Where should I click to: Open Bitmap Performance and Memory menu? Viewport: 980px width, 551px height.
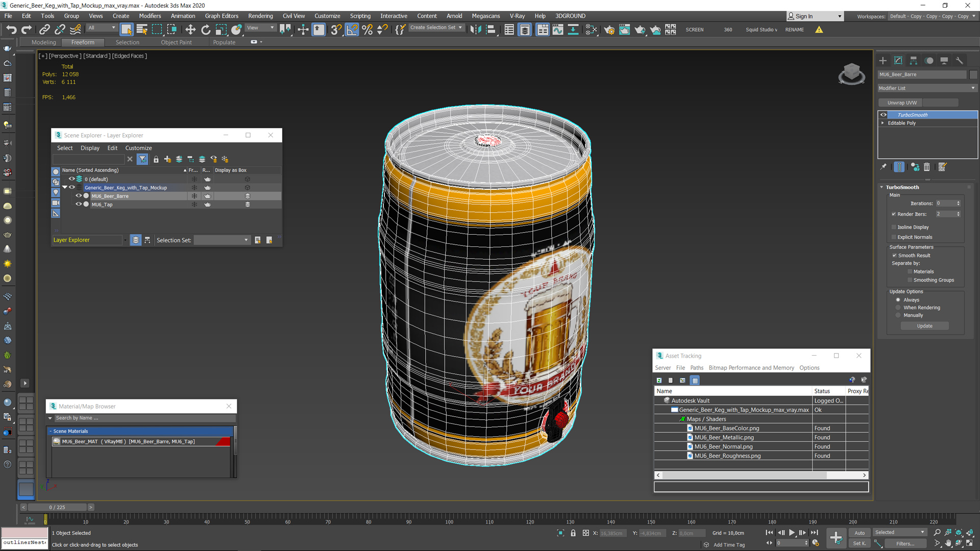(x=751, y=368)
